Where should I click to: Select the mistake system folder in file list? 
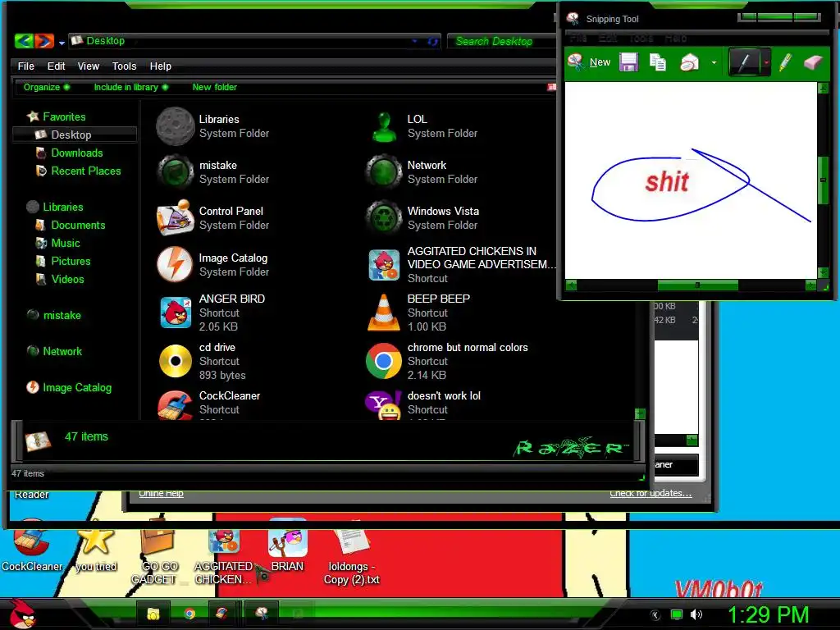[214, 172]
